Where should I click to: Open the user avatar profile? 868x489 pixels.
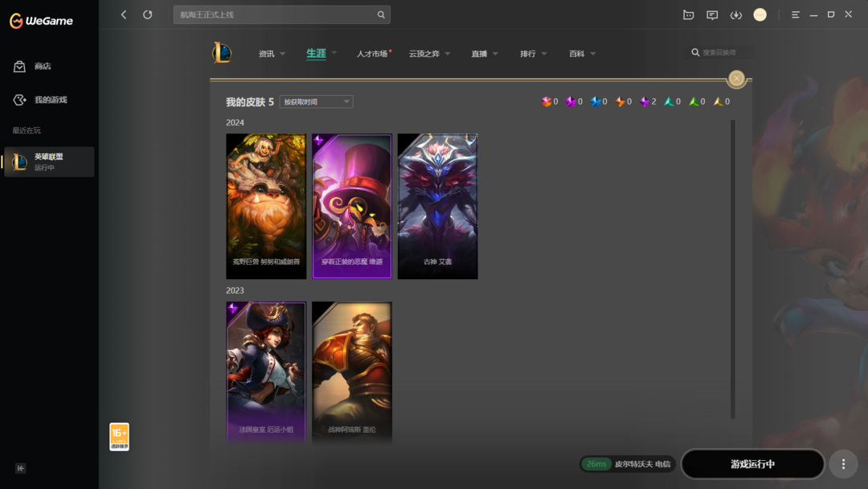pyautogui.click(x=760, y=15)
